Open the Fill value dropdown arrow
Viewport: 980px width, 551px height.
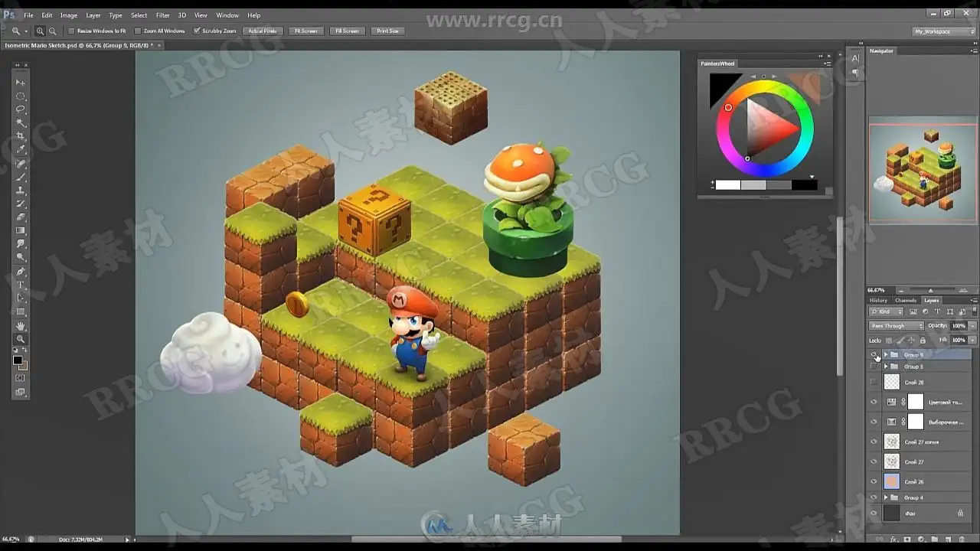(973, 340)
